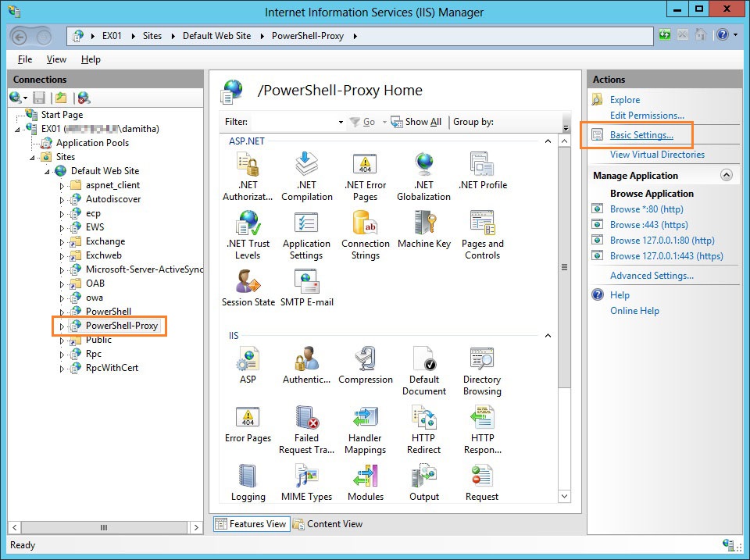The height and width of the screenshot is (560, 750).
Task: Open the .NET Profile feature
Action: coord(483,171)
